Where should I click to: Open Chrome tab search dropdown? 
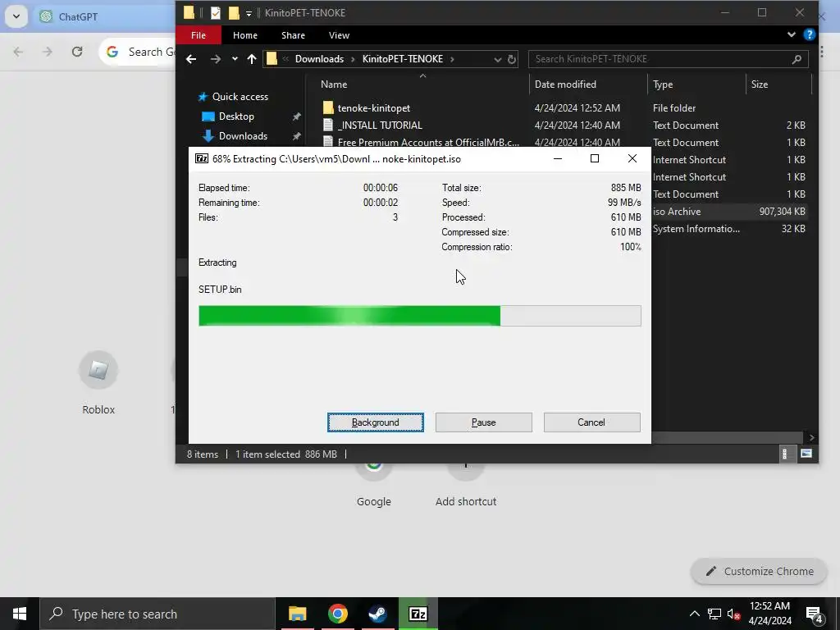click(16, 16)
